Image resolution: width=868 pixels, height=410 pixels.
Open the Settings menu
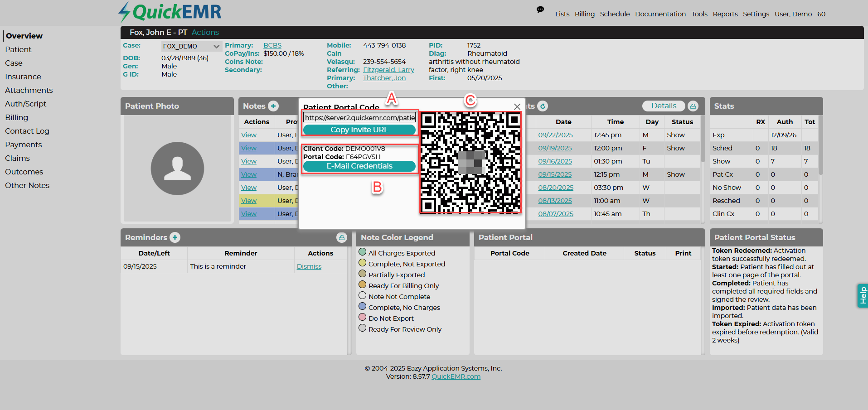(756, 14)
